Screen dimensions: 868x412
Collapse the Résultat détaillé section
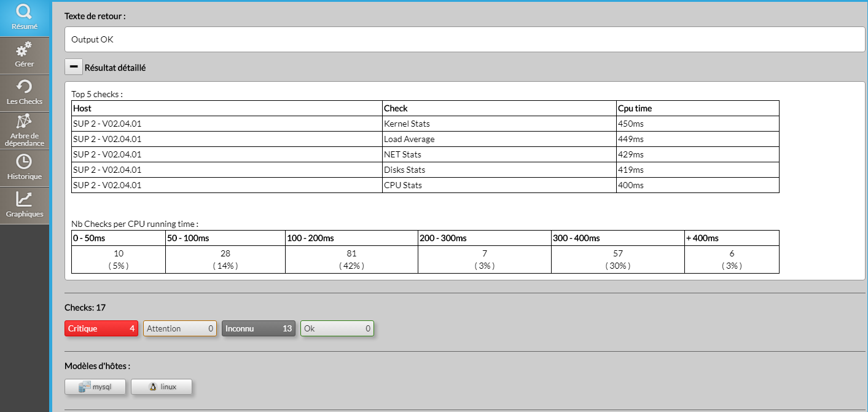73,67
